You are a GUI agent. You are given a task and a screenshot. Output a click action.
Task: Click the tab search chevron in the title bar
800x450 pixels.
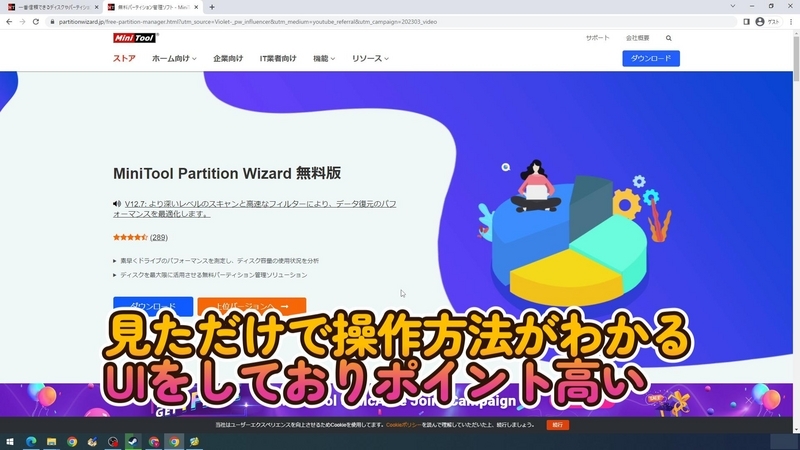[x=733, y=6]
